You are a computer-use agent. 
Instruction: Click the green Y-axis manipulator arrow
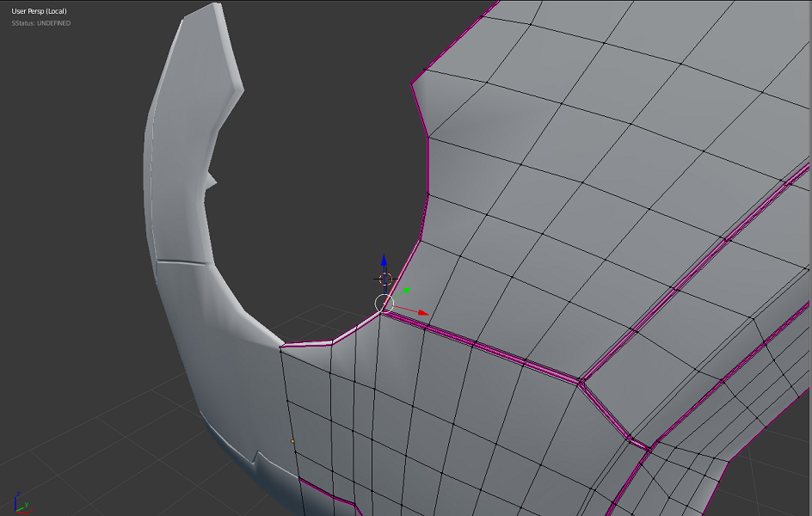point(406,291)
